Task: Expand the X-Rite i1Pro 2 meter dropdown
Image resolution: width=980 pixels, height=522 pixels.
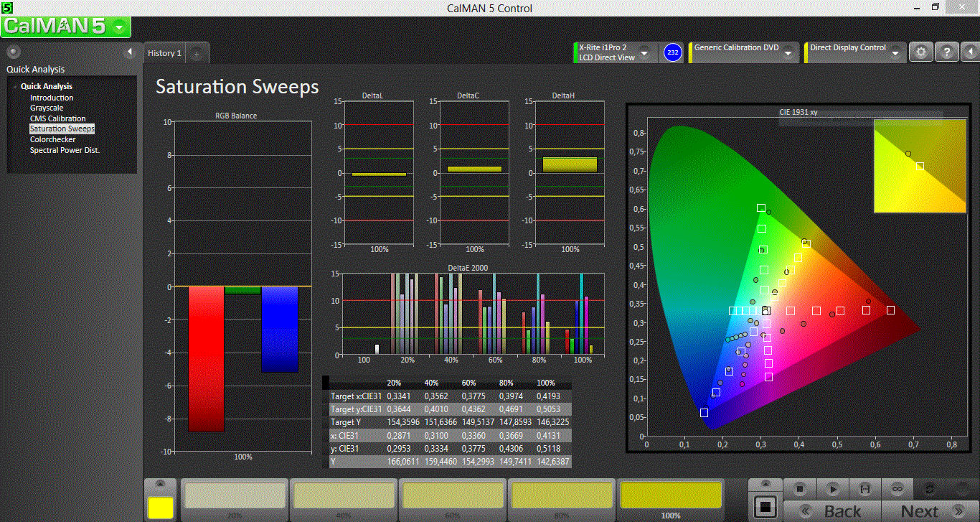Action: 644,52
